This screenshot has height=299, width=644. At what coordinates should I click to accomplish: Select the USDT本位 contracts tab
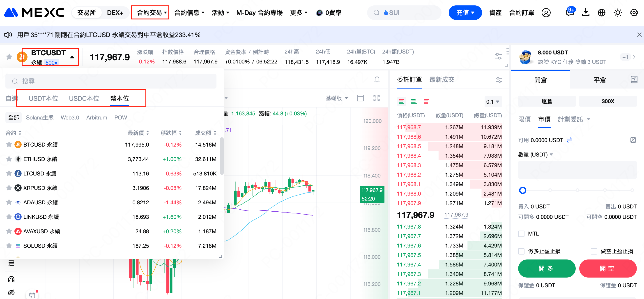[x=43, y=98]
